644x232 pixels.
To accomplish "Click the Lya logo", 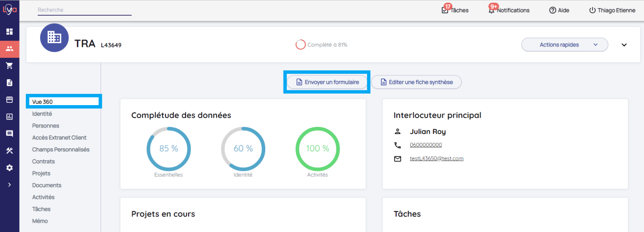I will [9, 9].
